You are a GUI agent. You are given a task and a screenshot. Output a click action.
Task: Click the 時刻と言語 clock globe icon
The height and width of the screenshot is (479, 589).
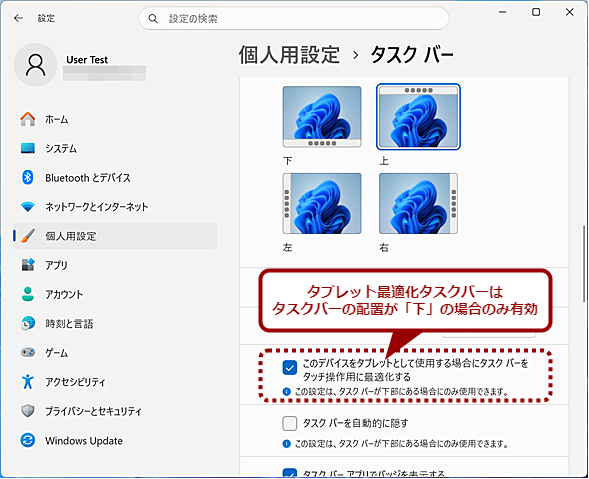(27, 323)
